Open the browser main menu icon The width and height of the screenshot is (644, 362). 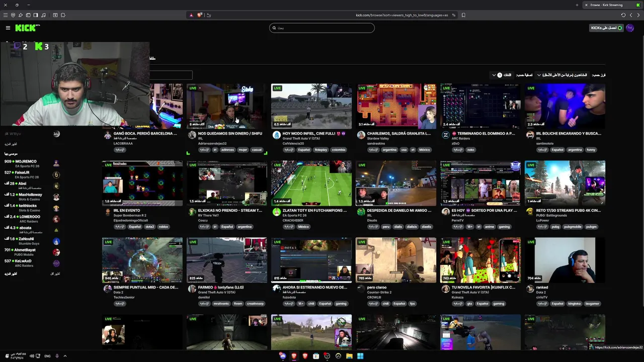point(6,15)
